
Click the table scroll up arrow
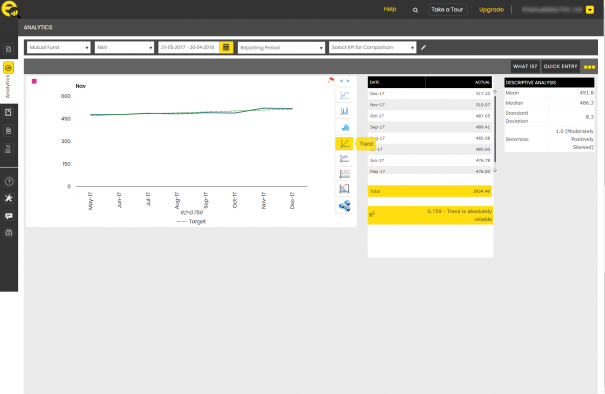[x=495, y=92]
